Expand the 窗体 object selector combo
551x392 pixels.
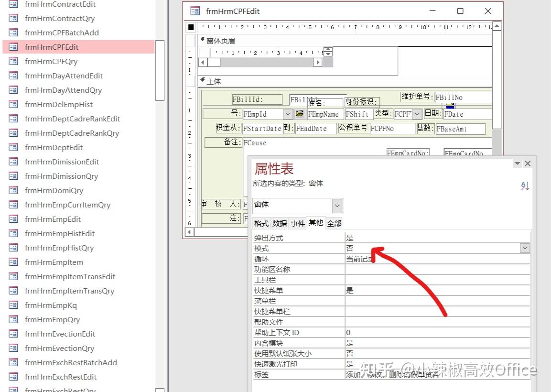click(x=338, y=206)
